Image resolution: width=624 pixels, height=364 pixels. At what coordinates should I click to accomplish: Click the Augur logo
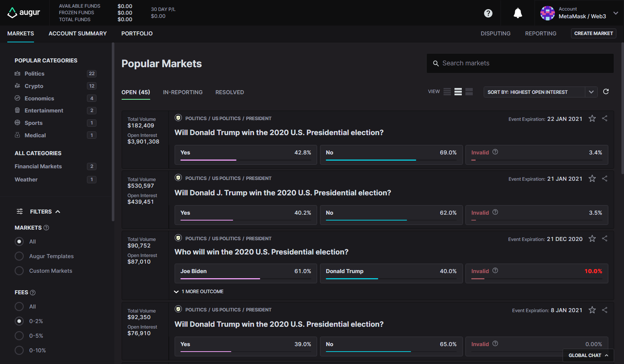point(24,12)
